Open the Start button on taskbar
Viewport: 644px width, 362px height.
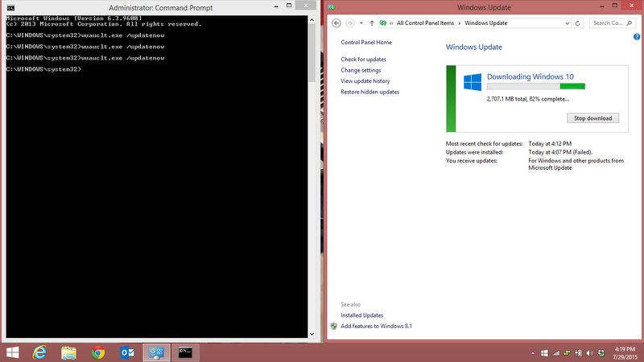(12, 352)
